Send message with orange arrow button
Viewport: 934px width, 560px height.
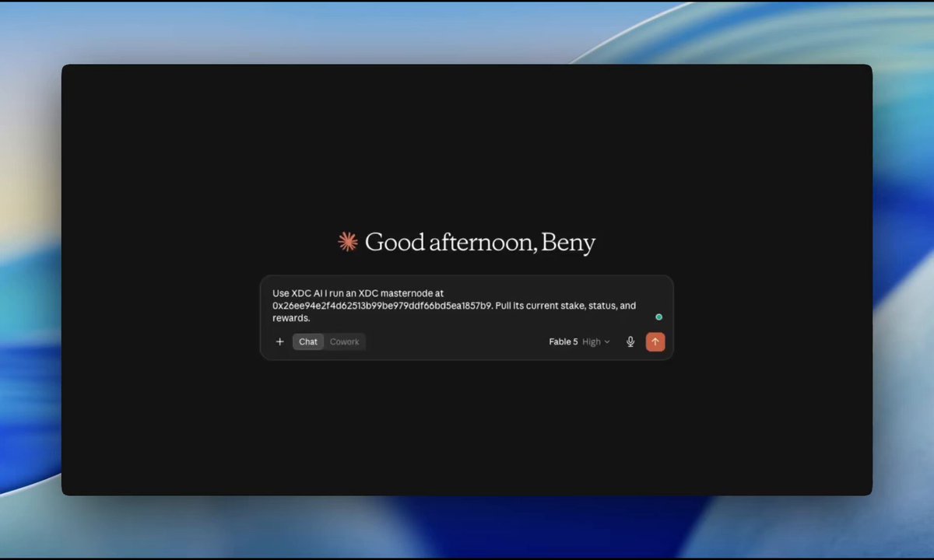655,341
